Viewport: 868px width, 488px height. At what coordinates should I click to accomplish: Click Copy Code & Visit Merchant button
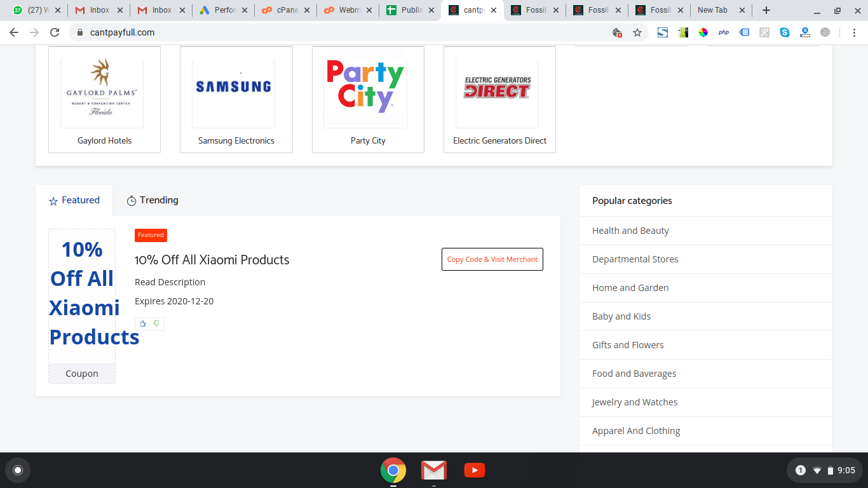click(x=492, y=259)
